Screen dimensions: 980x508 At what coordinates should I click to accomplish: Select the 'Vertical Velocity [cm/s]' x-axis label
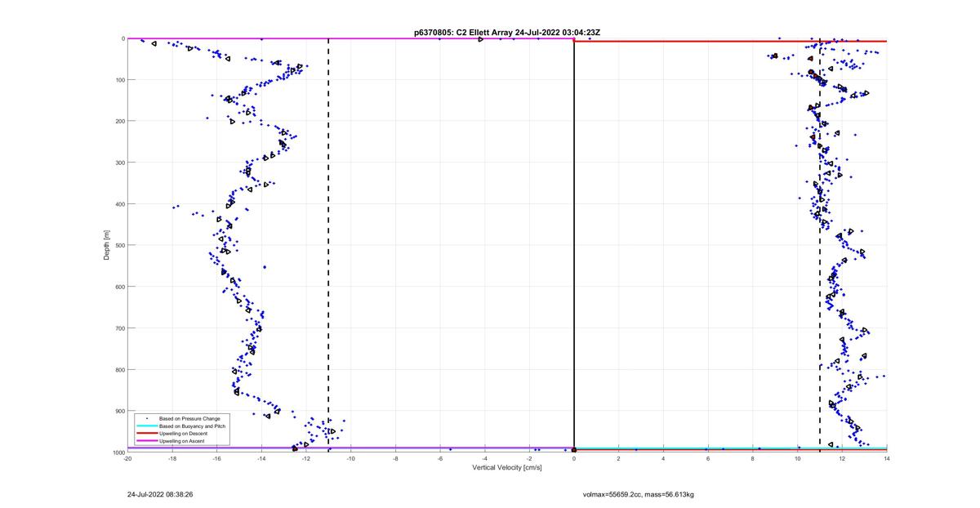tap(506, 468)
